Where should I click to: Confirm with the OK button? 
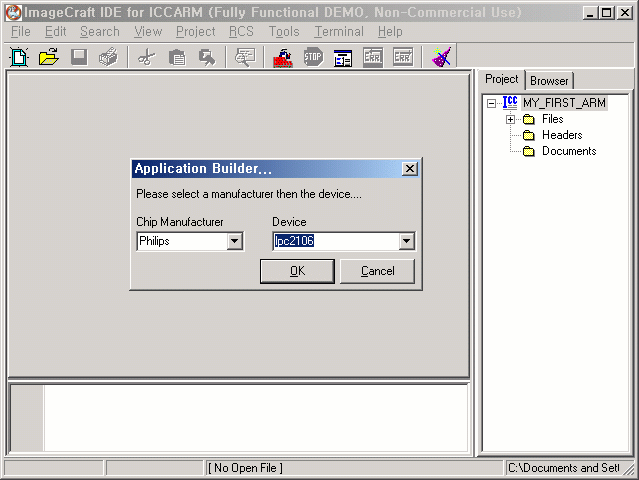pos(297,271)
